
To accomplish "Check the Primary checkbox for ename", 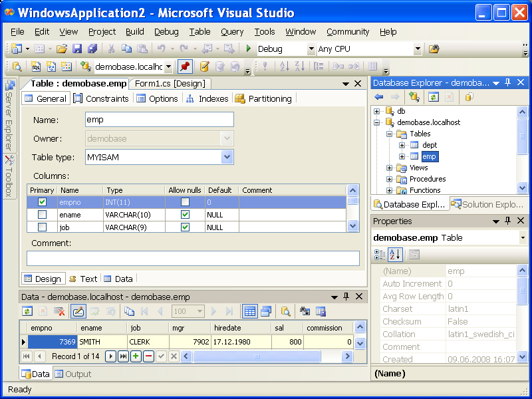I will (x=42, y=215).
